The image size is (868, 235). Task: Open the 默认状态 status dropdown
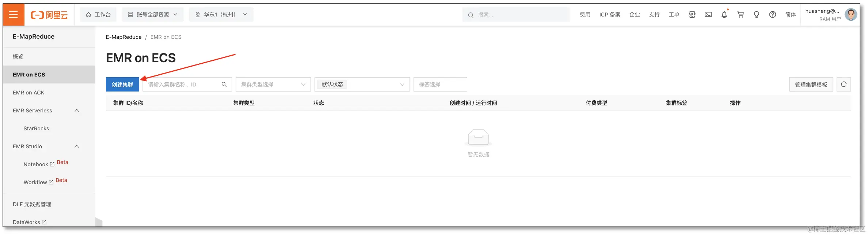(x=362, y=85)
